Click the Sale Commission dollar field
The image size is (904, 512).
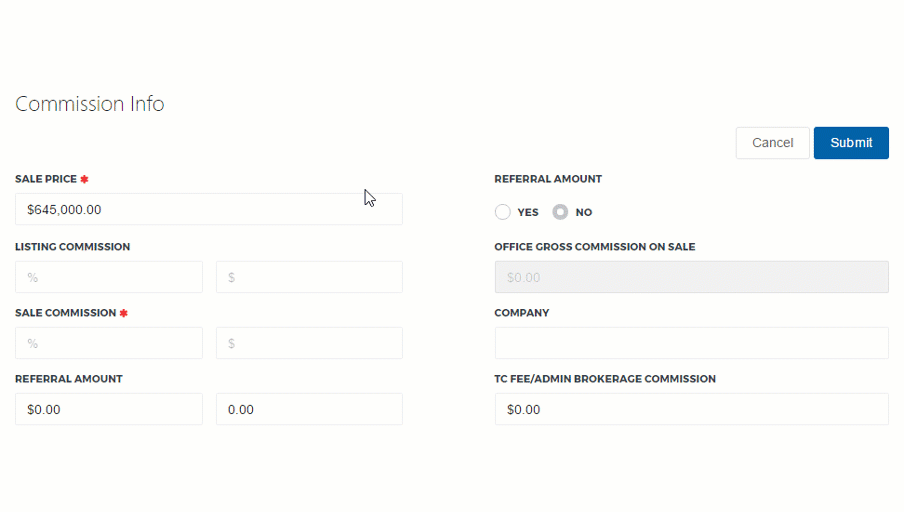click(x=309, y=343)
